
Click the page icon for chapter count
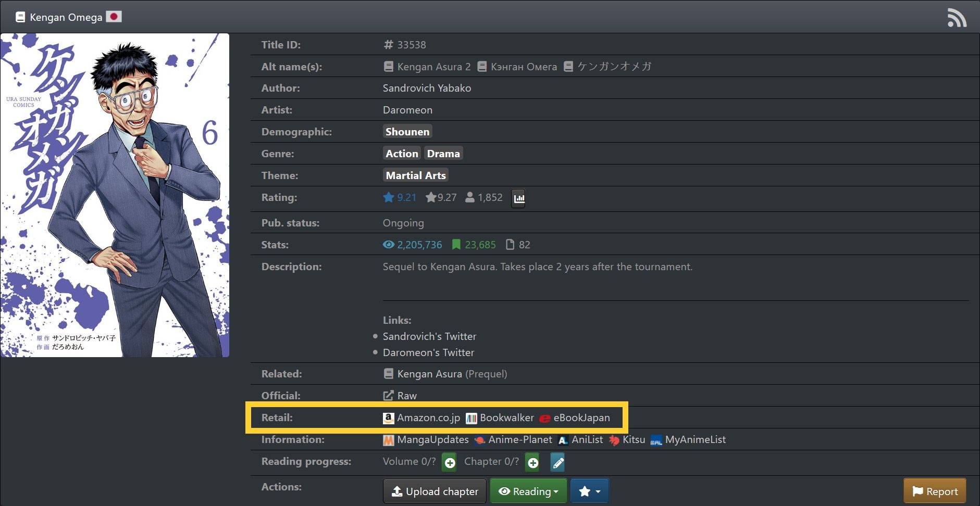[510, 245]
